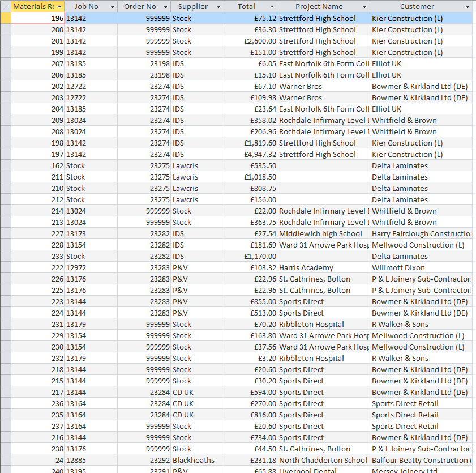Click Harris Academy project cell
Screen dimensions: 476x473
click(x=324, y=267)
